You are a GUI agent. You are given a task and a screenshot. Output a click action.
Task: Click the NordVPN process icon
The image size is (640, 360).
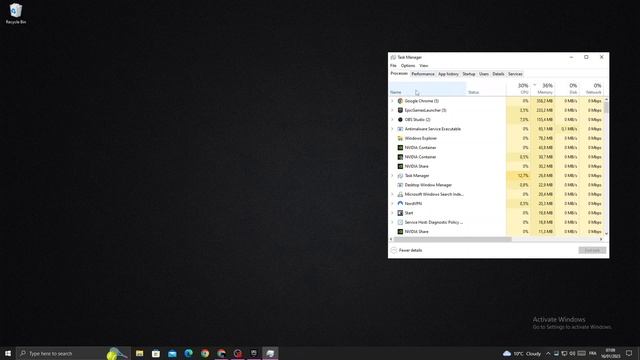pos(400,203)
